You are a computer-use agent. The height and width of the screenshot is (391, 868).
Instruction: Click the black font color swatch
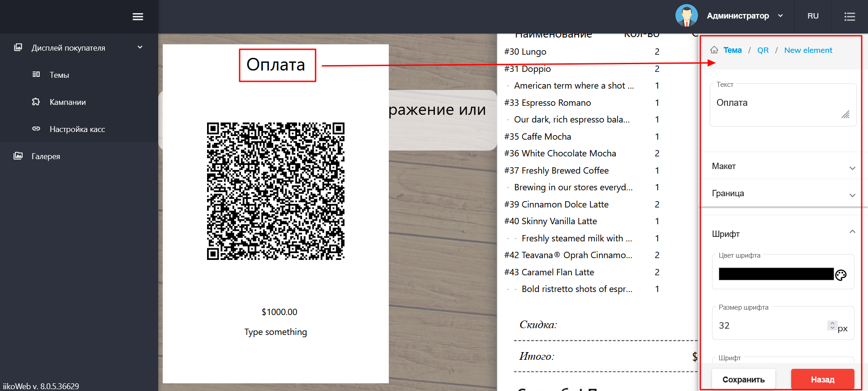(776, 274)
